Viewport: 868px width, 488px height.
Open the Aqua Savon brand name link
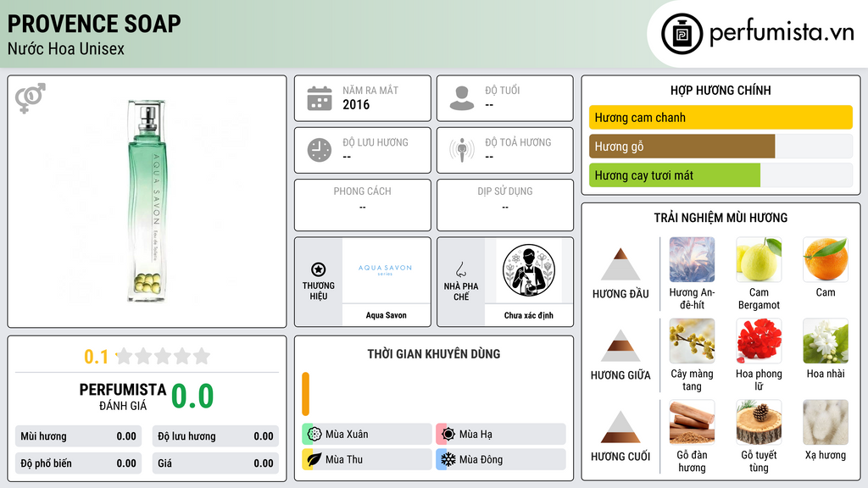[x=386, y=315]
